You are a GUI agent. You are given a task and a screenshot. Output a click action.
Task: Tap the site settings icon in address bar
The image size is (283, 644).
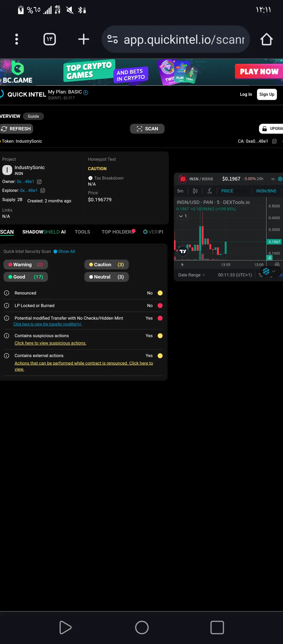pos(112,39)
